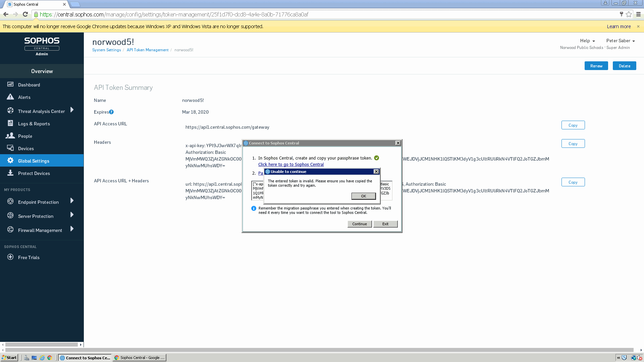This screenshot has height=362, width=644.
Task: Click OK in the Unable to continue dialog
Action: click(364, 196)
